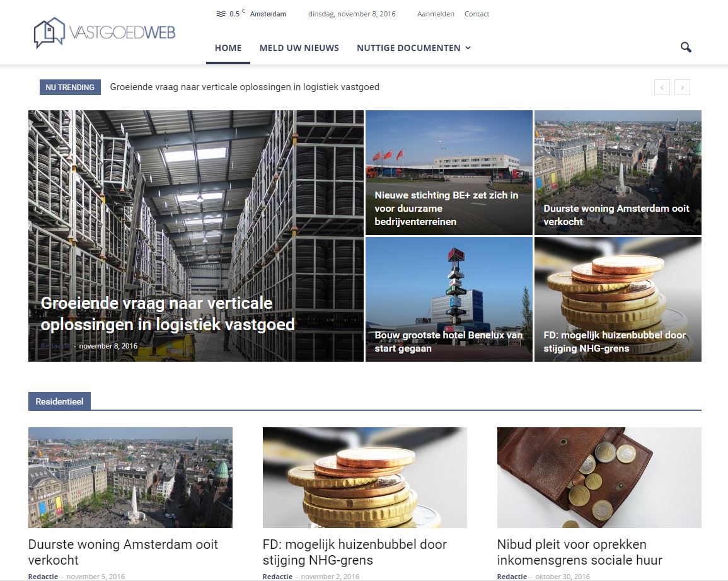
Task: Open the Meld uw nieuws menu item
Action: point(299,48)
